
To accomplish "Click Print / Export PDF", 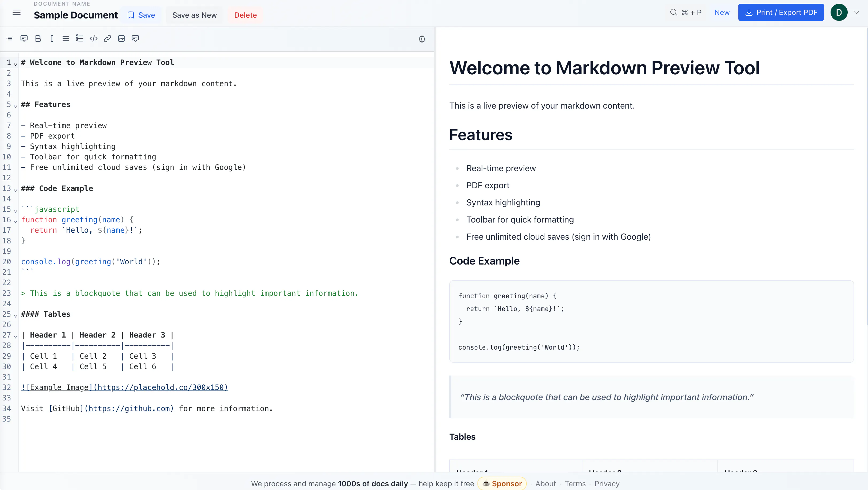I will coord(781,13).
